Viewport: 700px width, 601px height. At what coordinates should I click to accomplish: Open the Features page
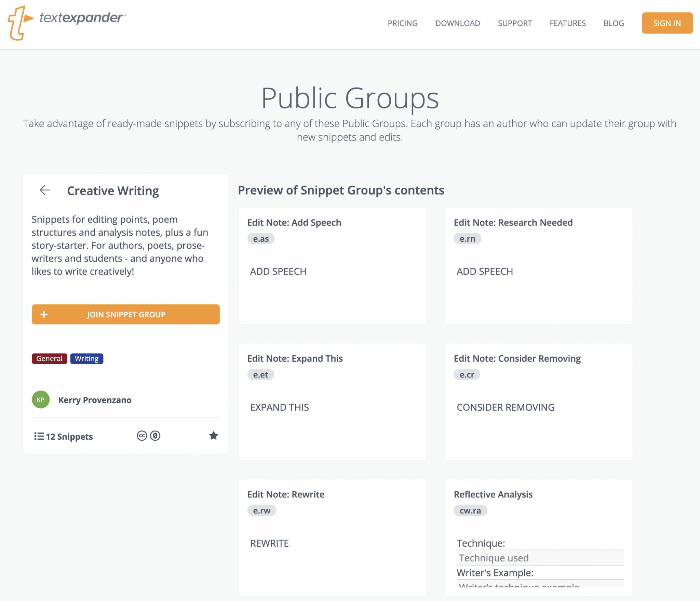pos(568,23)
